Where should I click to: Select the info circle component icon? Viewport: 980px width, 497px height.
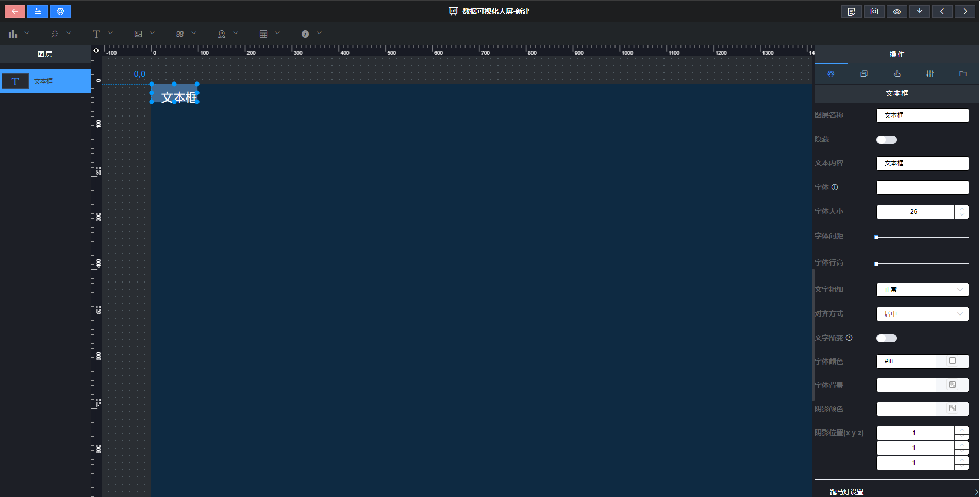(x=305, y=34)
